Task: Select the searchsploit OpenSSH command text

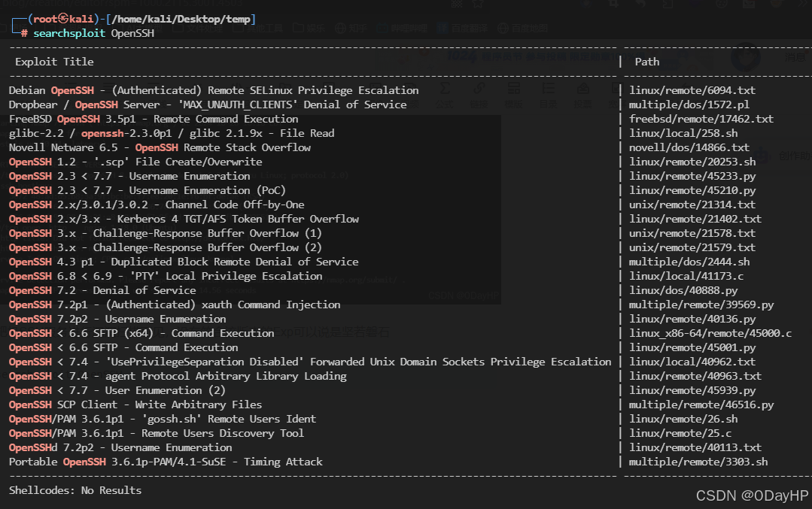Action: pyautogui.click(x=89, y=32)
